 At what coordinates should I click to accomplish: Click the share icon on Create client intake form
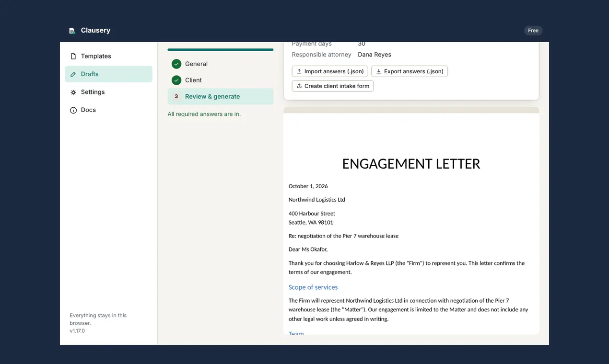coord(299,86)
